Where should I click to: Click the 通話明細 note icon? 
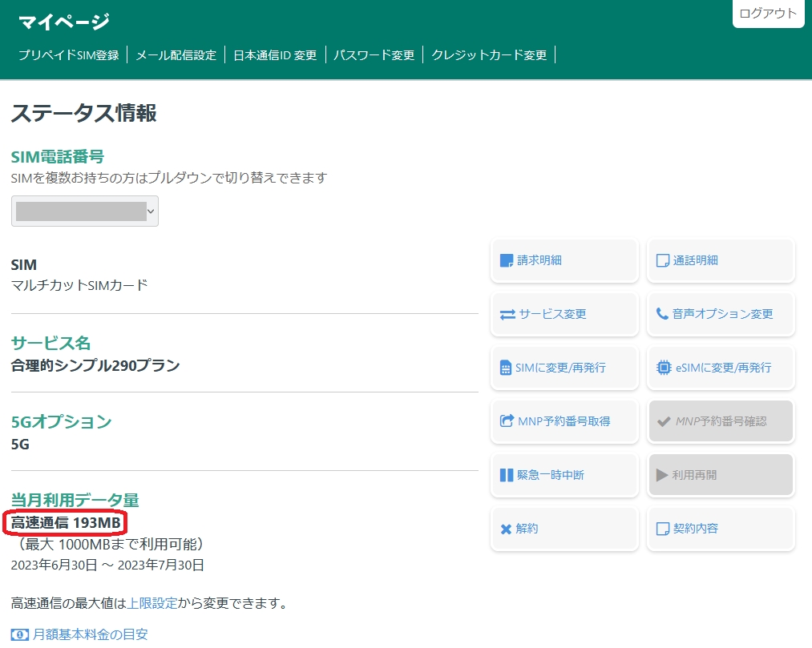[x=662, y=260]
